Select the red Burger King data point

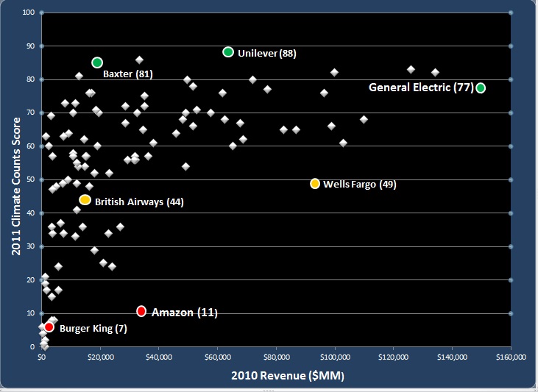49,327
